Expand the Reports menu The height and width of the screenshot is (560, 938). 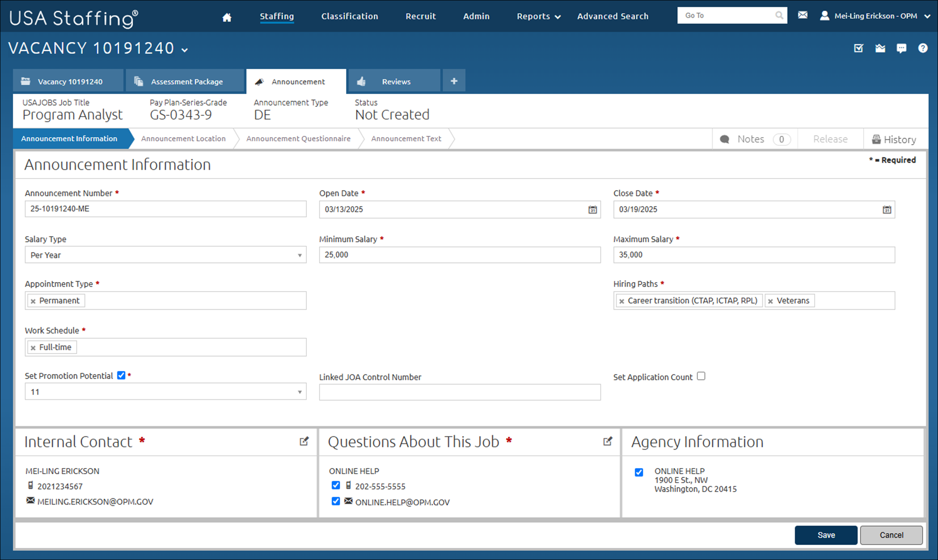(538, 16)
